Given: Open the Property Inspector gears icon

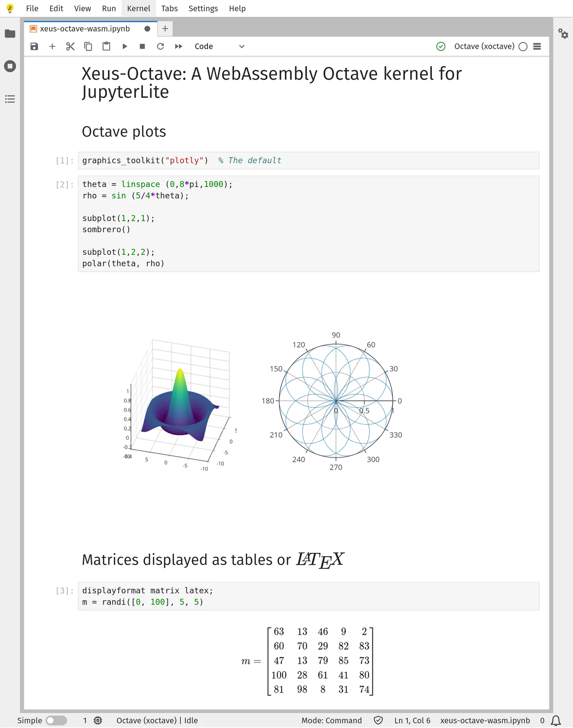Looking at the screenshot, I should [x=563, y=33].
